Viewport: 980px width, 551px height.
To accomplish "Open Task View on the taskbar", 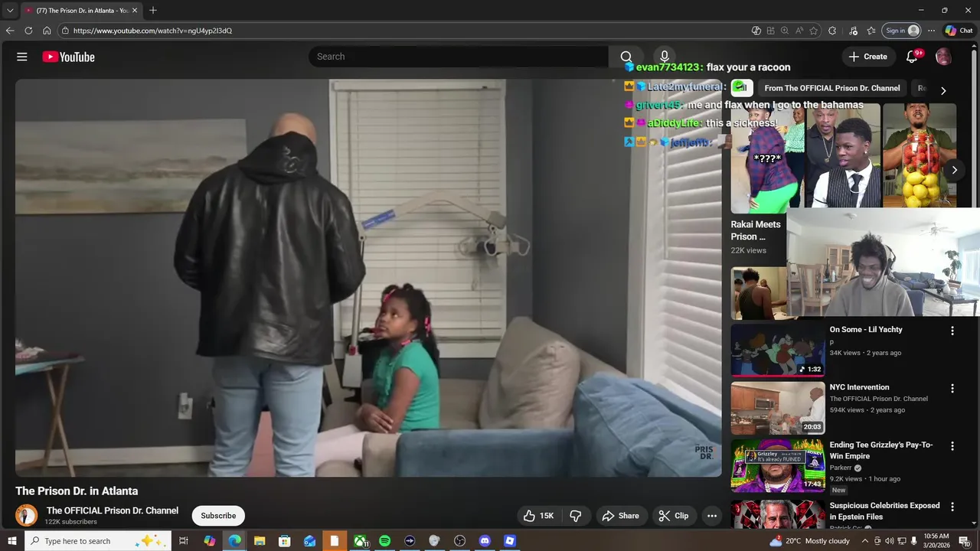I will tap(184, 541).
